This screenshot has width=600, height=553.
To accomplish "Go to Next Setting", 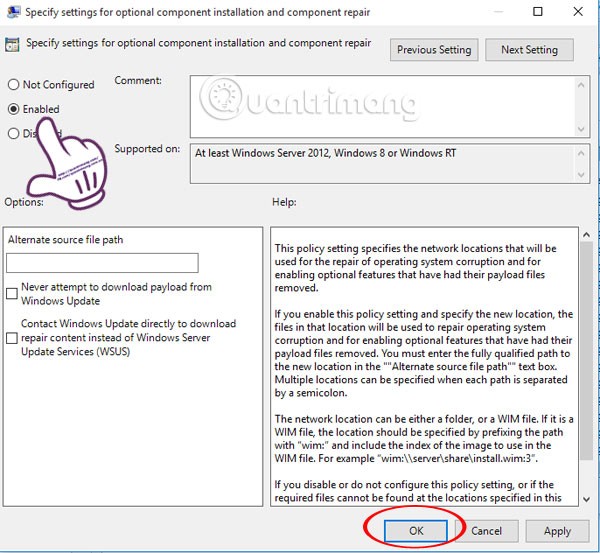I will tap(530, 49).
